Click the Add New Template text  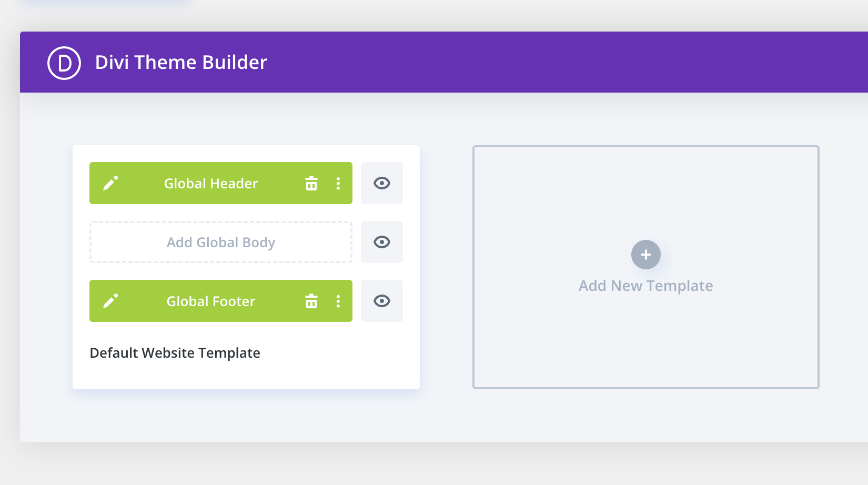646,286
